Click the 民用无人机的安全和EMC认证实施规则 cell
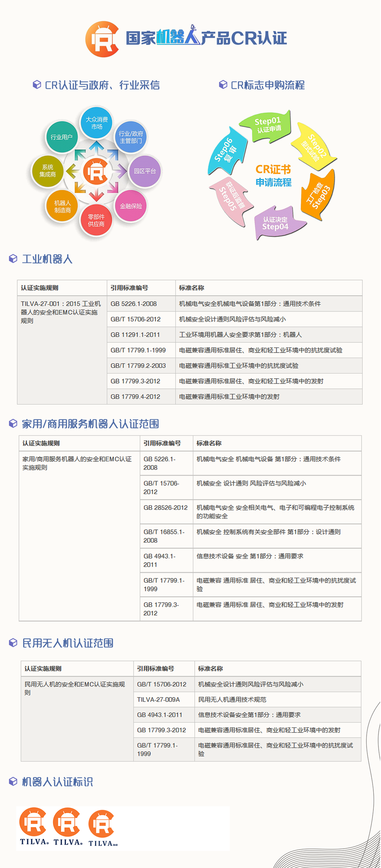The height and width of the screenshot is (868, 381). (77, 719)
